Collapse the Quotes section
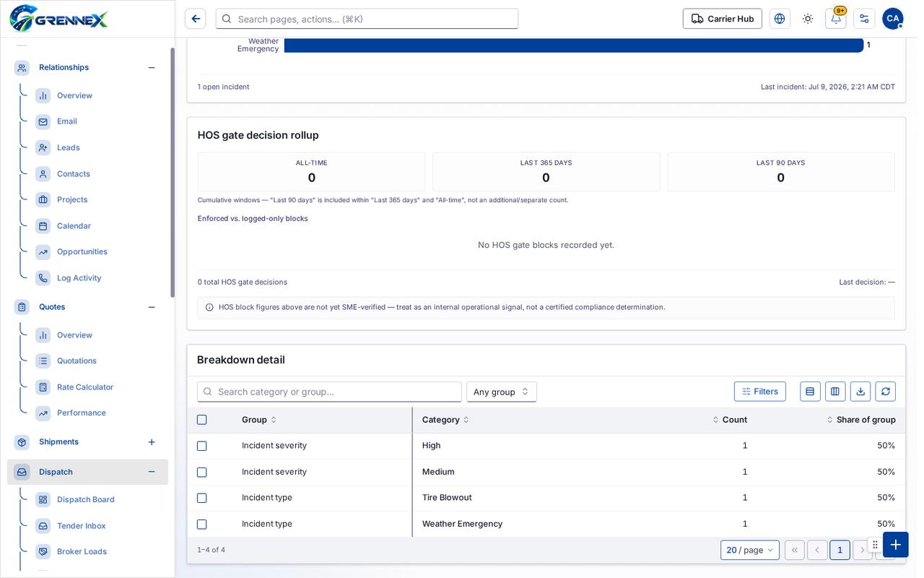This screenshot has width=924, height=578. pyautogui.click(x=152, y=307)
